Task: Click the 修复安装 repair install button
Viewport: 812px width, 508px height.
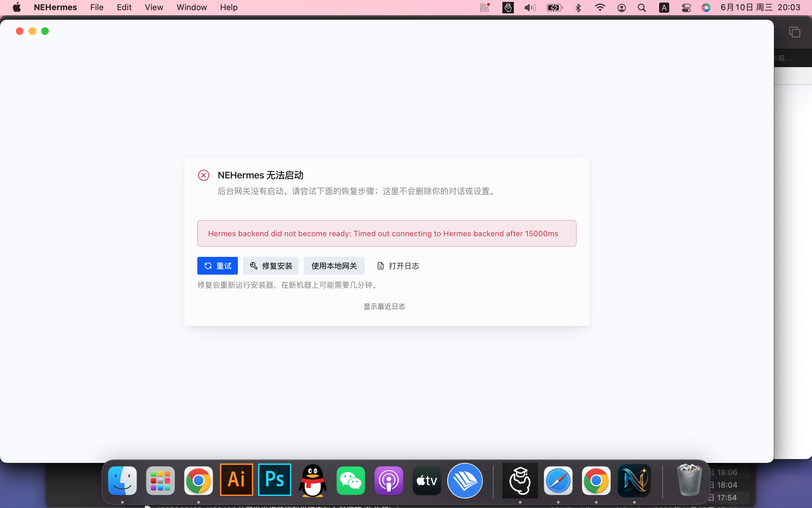Action: click(271, 266)
